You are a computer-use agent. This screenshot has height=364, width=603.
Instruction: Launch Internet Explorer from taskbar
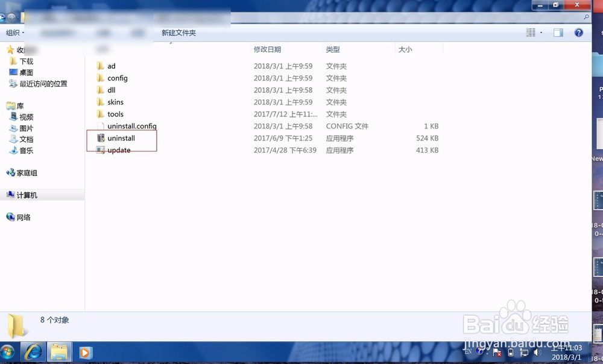pyautogui.click(x=33, y=352)
